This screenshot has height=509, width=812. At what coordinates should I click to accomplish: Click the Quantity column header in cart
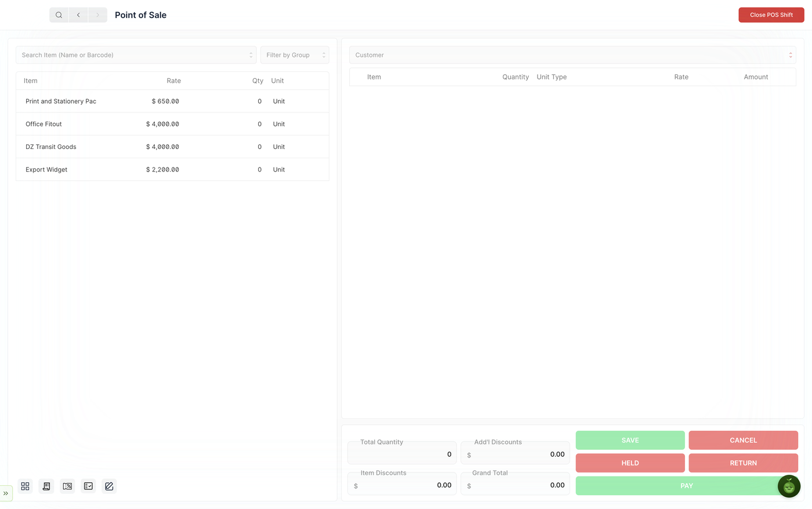pyautogui.click(x=516, y=77)
